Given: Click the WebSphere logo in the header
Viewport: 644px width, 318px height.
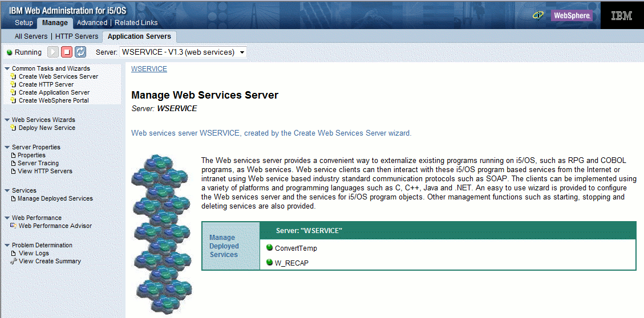Looking at the screenshot, I should click(572, 15).
